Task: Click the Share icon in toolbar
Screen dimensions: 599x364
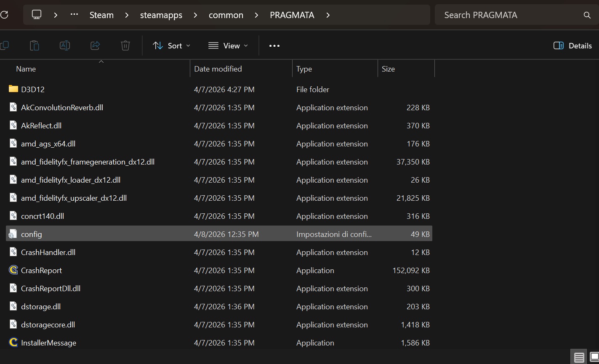Action: (x=95, y=45)
